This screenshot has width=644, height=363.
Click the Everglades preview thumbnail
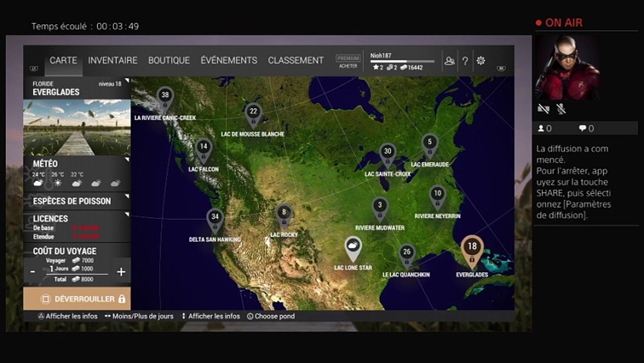[x=77, y=127]
